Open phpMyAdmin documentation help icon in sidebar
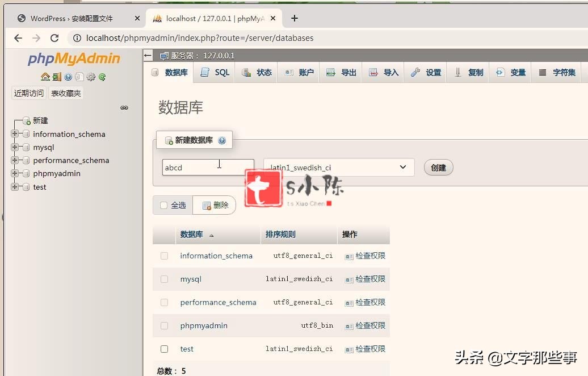Viewport: 588px width, 376px height. [68, 77]
